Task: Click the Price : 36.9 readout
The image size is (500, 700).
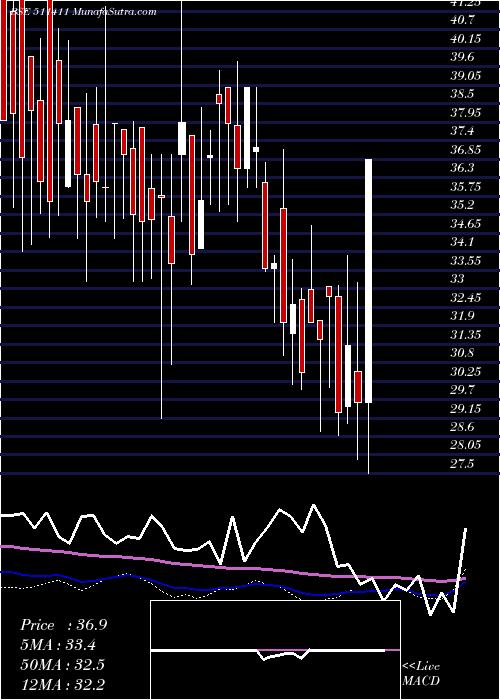Action: click(x=64, y=625)
